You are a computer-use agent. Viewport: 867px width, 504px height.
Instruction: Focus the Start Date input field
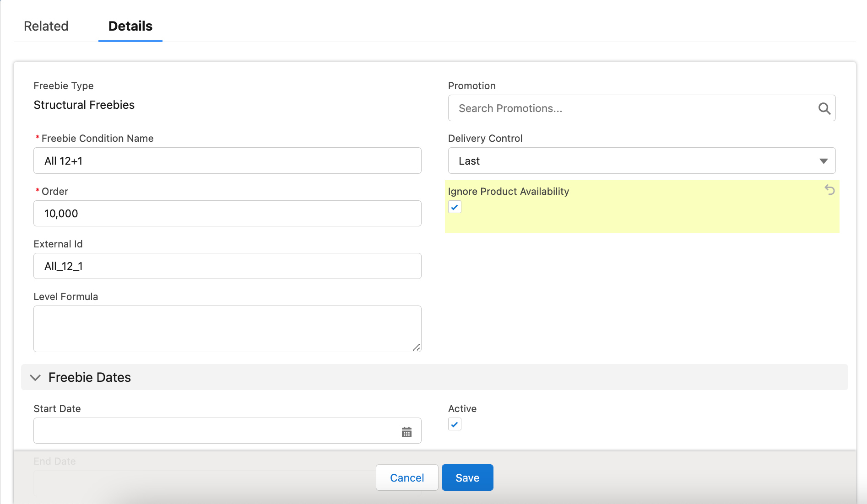coord(215,431)
